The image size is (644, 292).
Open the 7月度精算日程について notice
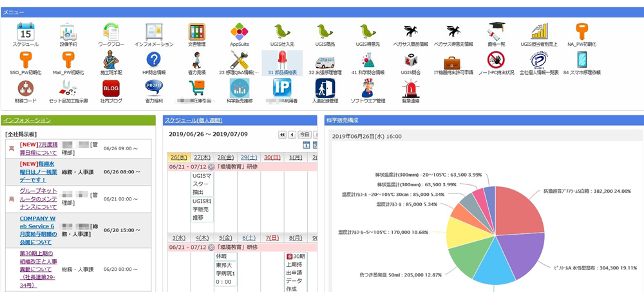point(38,148)
